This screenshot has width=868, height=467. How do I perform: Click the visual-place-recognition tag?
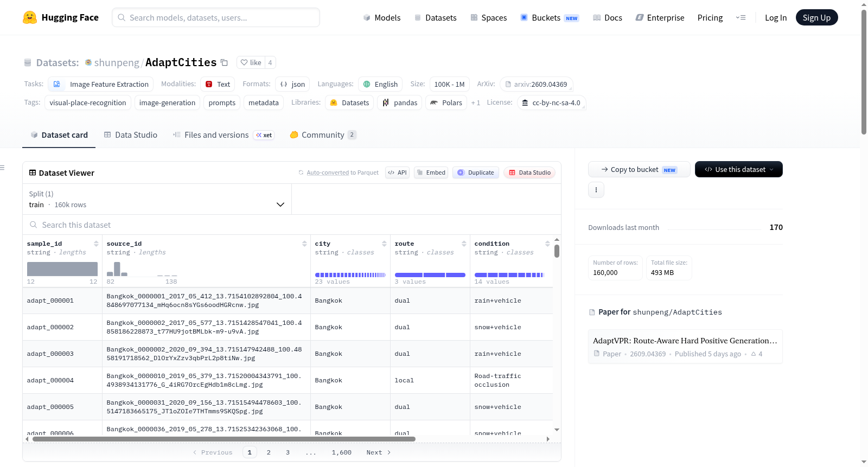[x=88, y=103]
